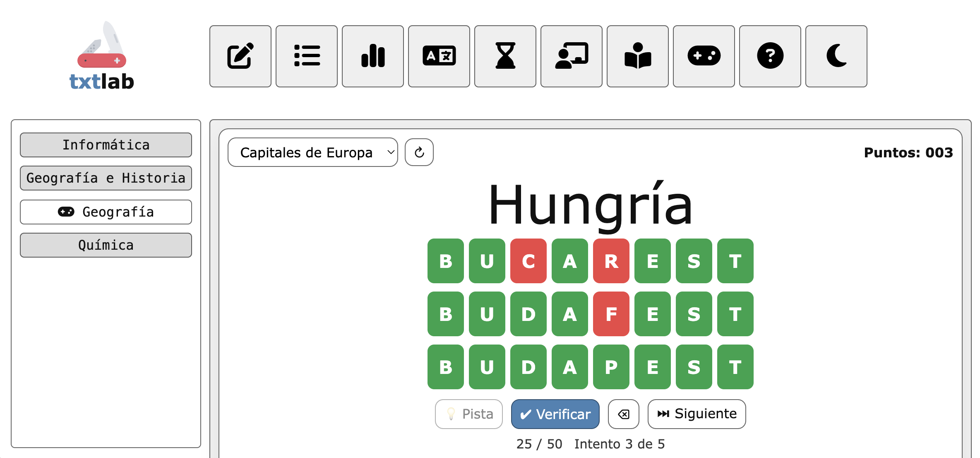Toggle dark mode with moon icon
980x458 pixels.
(x=836, y=56)
